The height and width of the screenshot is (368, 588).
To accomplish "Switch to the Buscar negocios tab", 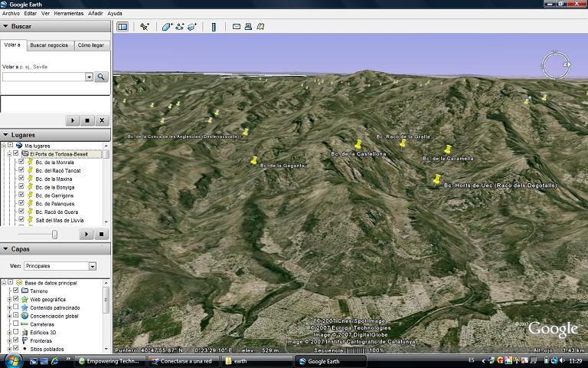I will [x=49, y=45].
